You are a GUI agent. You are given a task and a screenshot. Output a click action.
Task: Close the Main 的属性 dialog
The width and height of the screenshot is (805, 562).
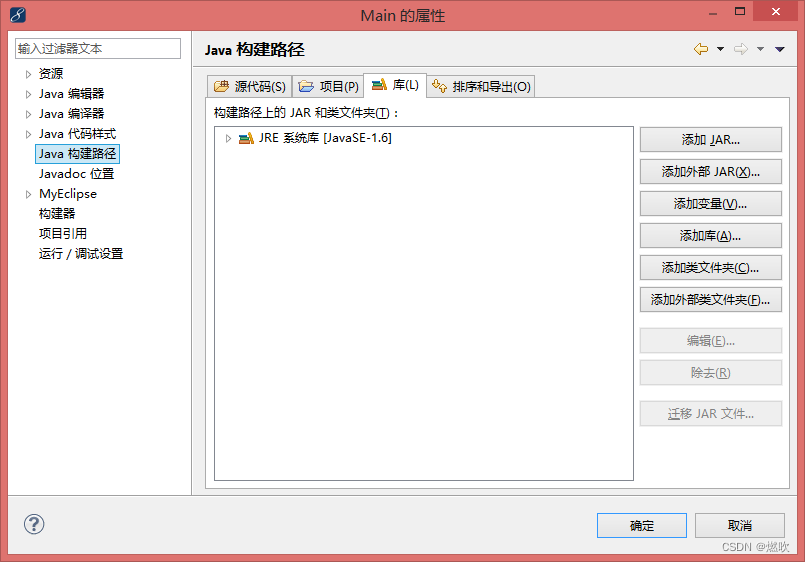tap(776, 11)
